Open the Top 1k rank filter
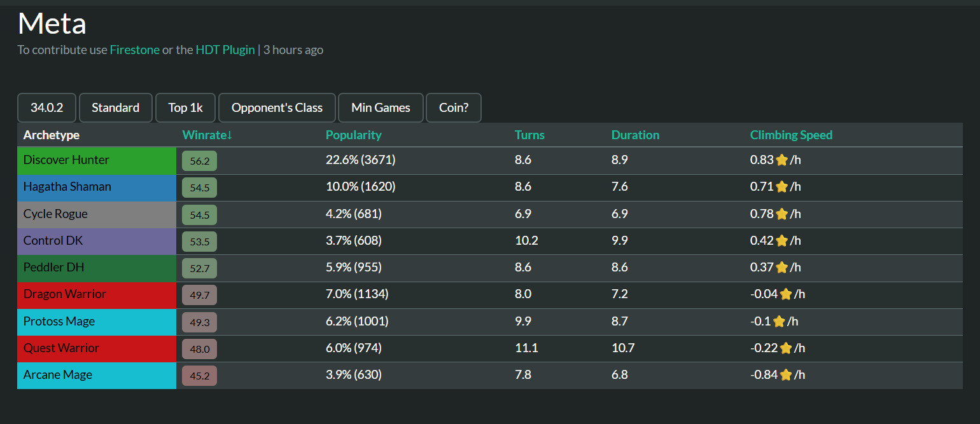This screenshot has width=980, height=424. (185, 107)
